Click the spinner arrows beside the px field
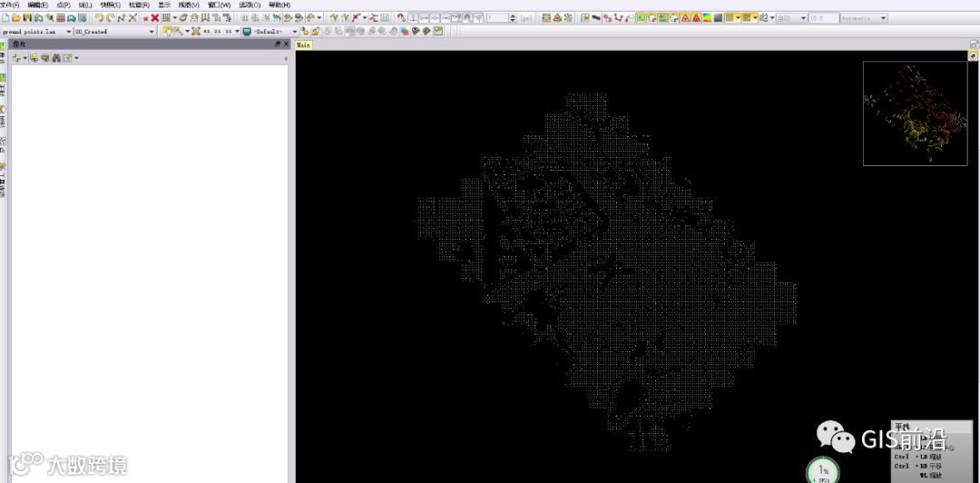This screenshot has height=483, width=980. pos(513,18)
